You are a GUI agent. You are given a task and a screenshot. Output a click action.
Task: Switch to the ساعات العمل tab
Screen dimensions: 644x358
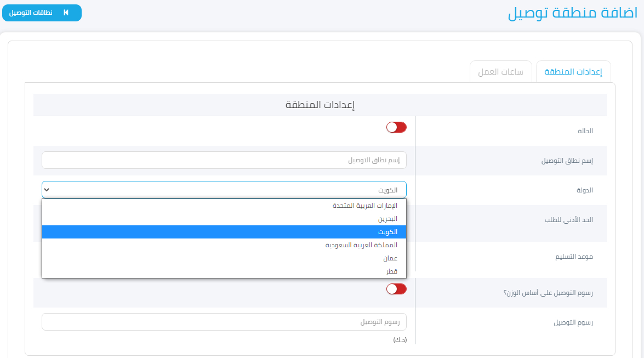pos(500,71)
